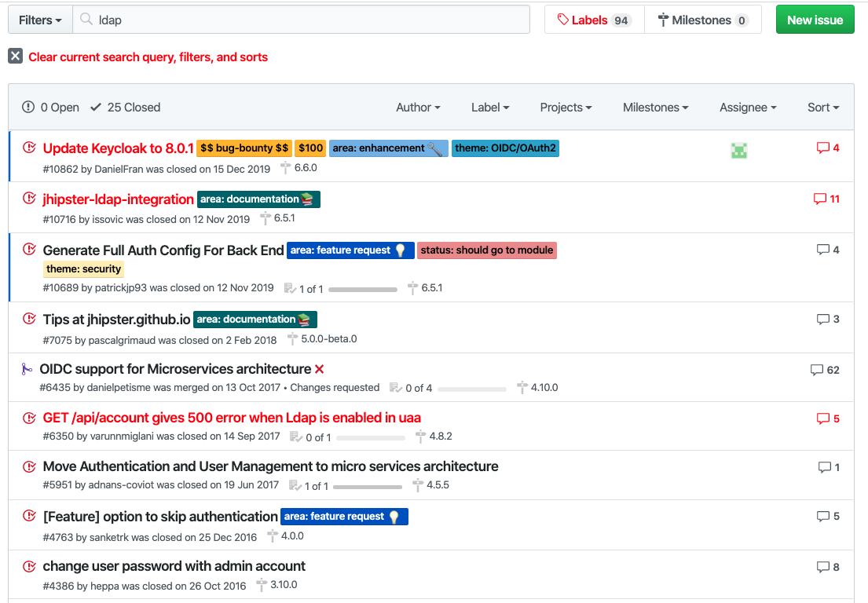Expand the Author filter menu
The image size is (868, 603).
pyautogui.click(x=418, y=108)
